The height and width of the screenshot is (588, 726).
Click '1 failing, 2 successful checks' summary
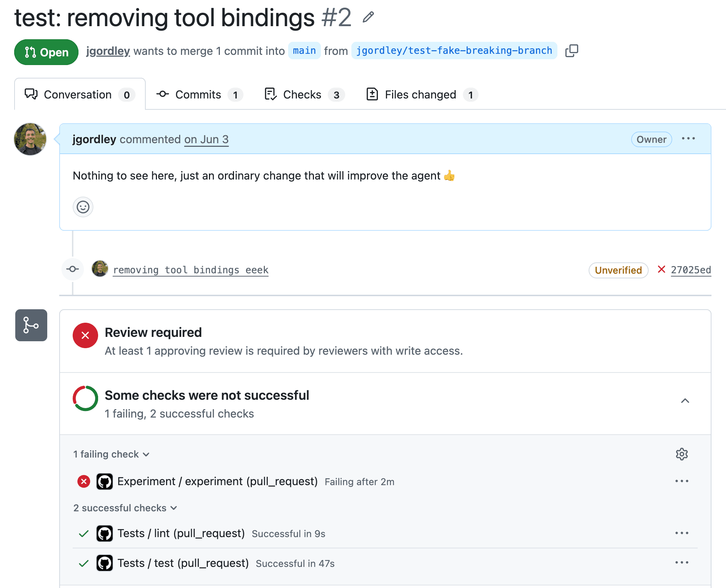[180, 414]
